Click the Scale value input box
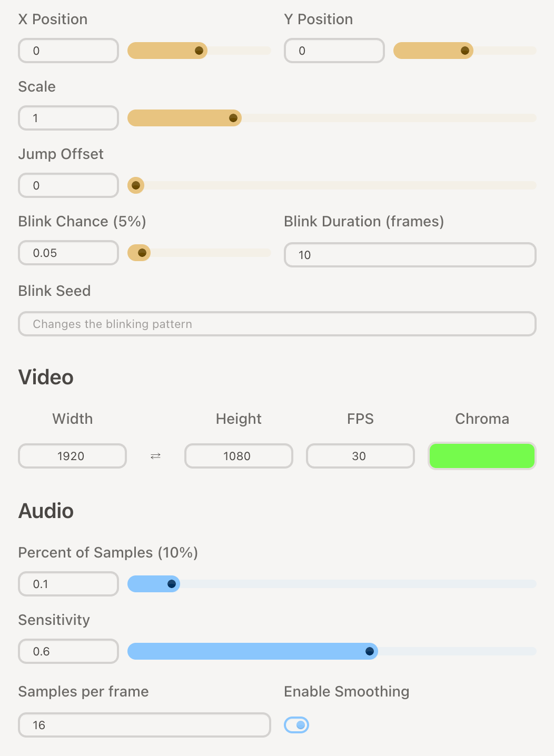The width and height of the screenshot is (554, 756). (x=68, y=118)
